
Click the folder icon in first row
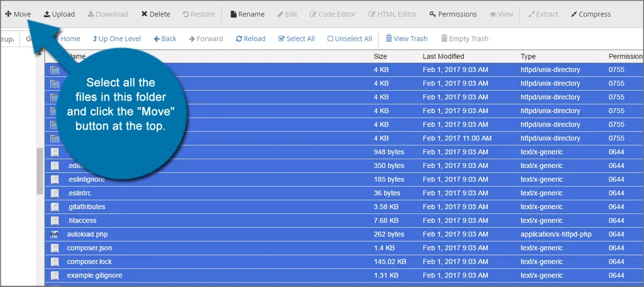(55, 70)
